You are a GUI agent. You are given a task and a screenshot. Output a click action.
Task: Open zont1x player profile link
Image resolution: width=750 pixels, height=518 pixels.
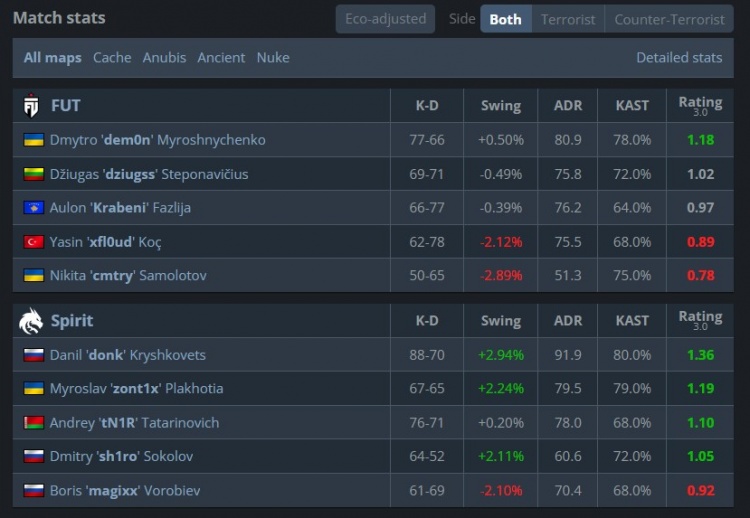(136, 388)
